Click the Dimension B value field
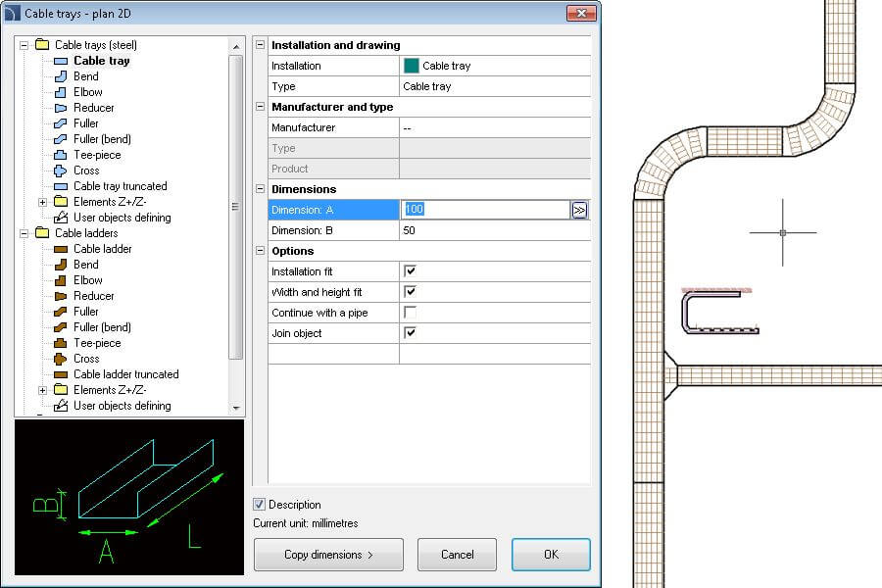This screenshot has width=882, height=588. [x=494, y=230]
